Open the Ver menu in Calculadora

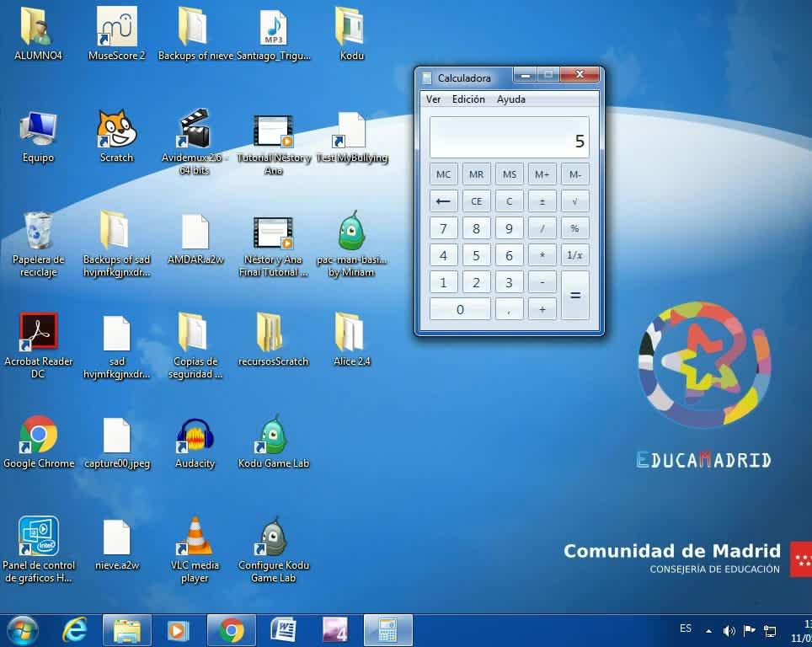click(433, 99)
